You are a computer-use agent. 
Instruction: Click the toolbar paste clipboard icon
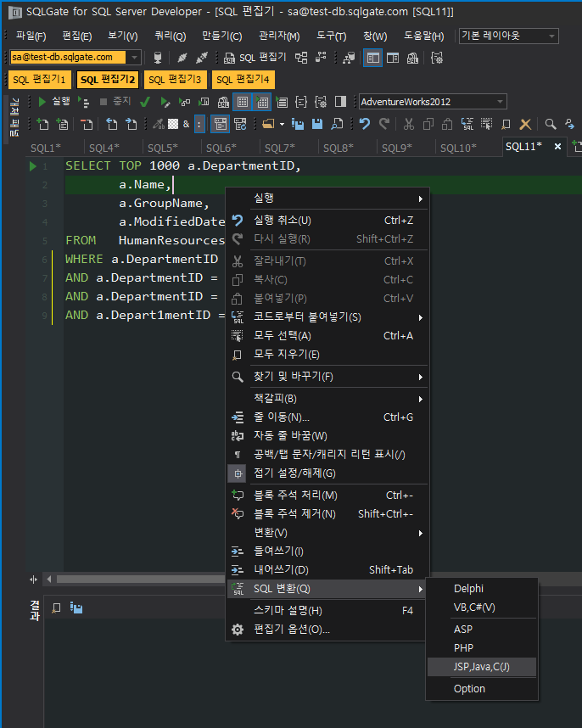[x=447, y=124]
